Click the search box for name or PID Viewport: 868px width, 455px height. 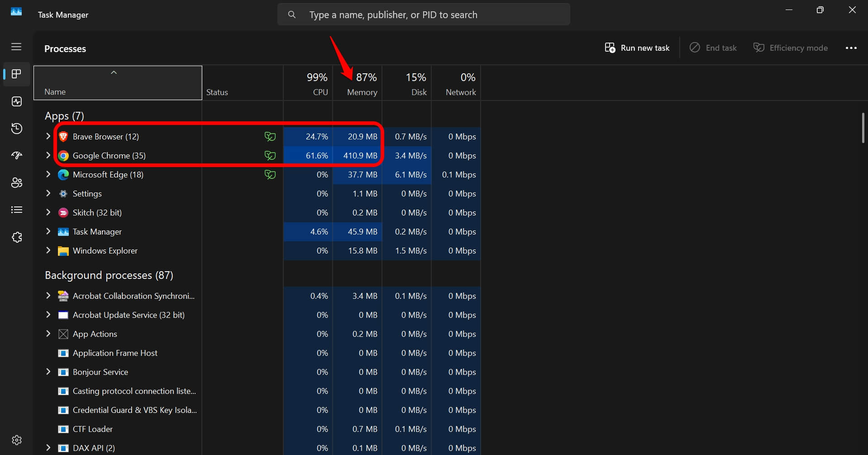pyautogui.click(x=424, y=15)
